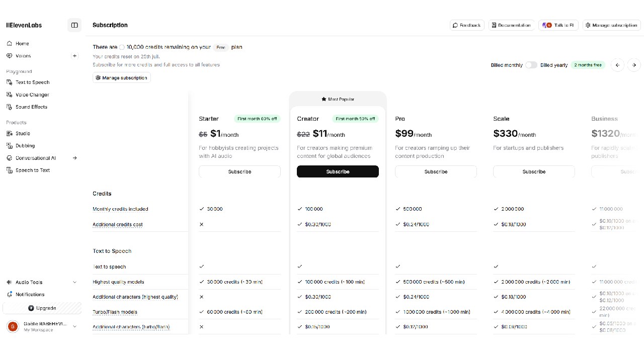Collapse the sidebar with the panel icon

74,25
